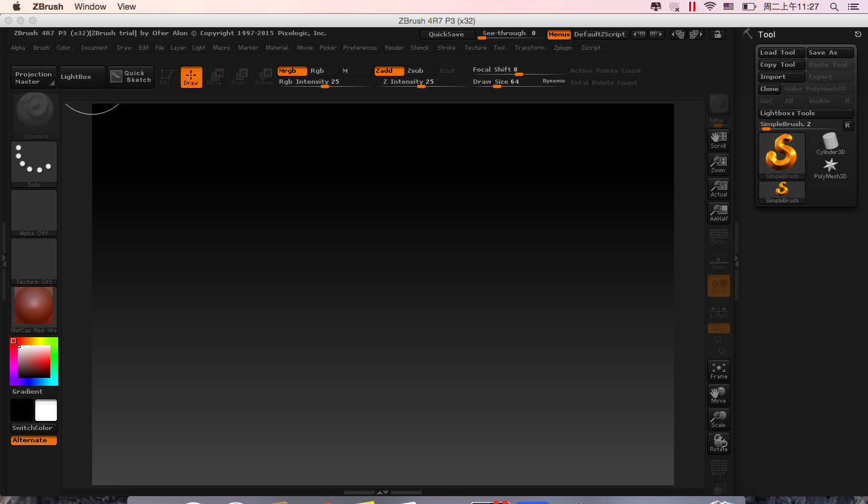Click the Load Tool button
Screen dimensions: 868x504
(x=782, y=53)
